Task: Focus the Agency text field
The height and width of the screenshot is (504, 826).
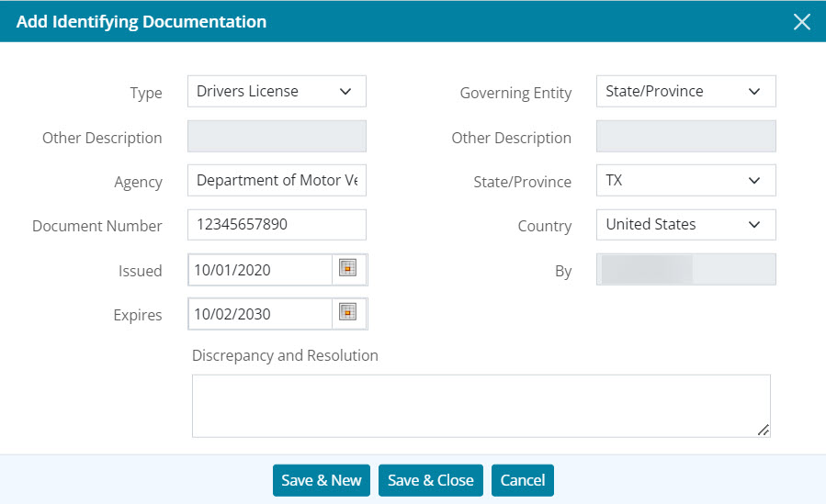Action: (x=277, y=180)
